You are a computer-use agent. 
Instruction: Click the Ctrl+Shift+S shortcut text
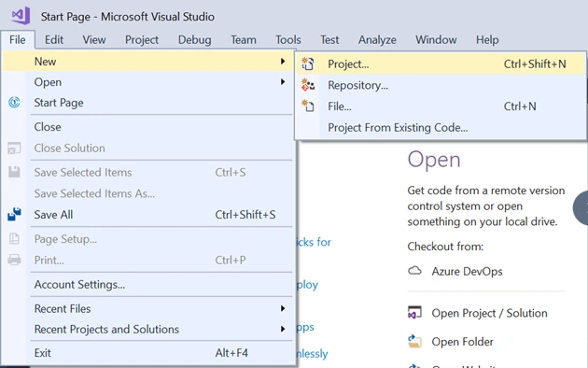pyautogui.click(x=245, y=215)
